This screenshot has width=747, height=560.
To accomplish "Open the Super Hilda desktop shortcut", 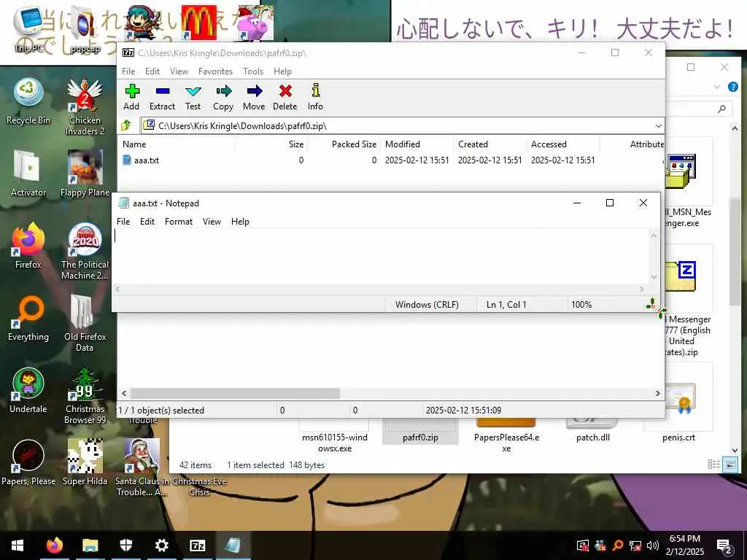I will (85, 463).
